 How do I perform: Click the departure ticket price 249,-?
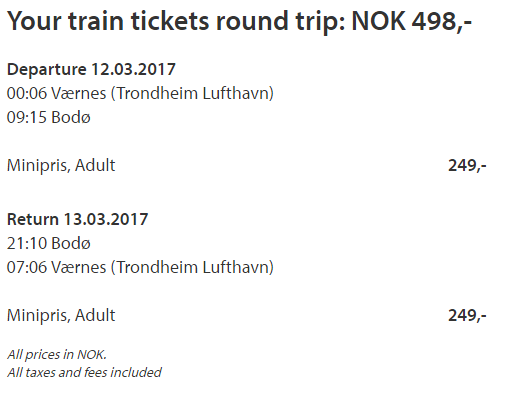467,165
